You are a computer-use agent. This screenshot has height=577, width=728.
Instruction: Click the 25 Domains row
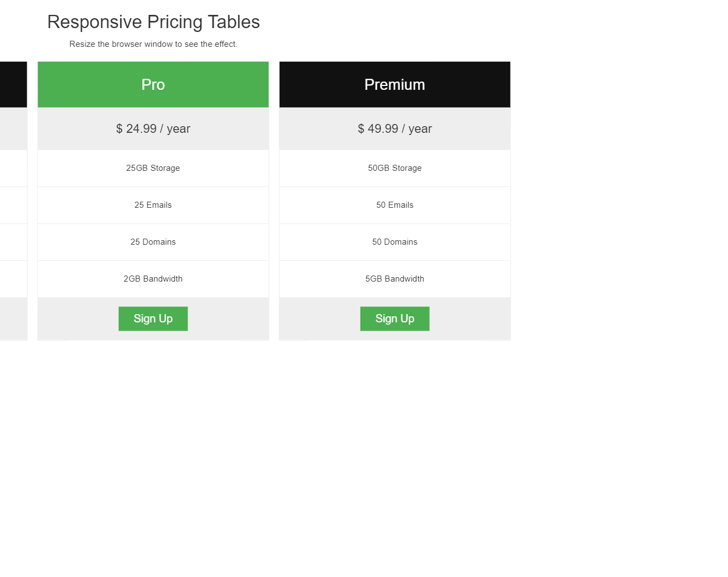point(153,242)
